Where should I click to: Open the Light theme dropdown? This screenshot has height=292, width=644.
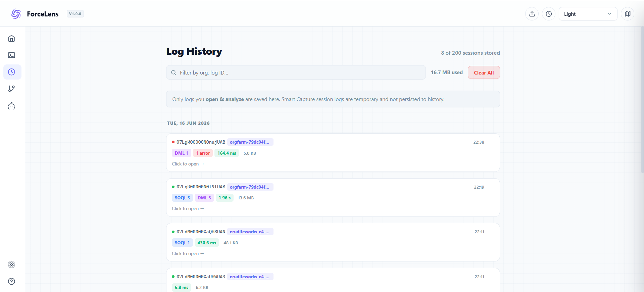click(588, 14)
